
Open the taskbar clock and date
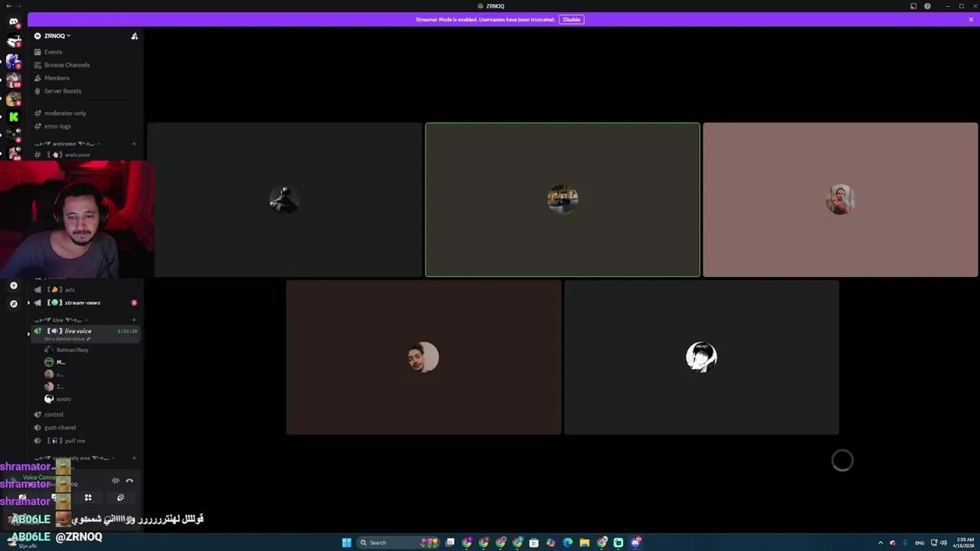point(963,543)
